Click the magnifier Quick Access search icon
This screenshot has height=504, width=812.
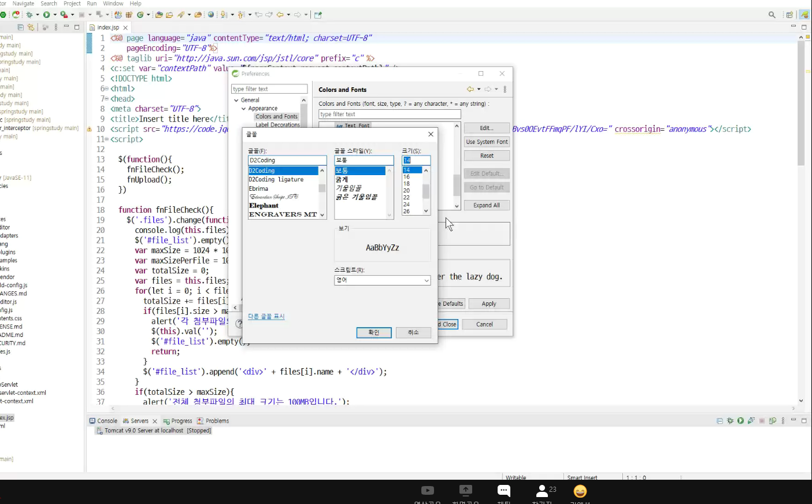click(x=772, y=15)
